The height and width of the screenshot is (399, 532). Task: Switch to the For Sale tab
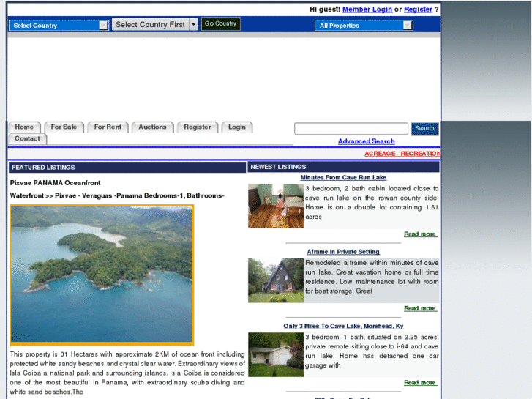coord(64,127)
